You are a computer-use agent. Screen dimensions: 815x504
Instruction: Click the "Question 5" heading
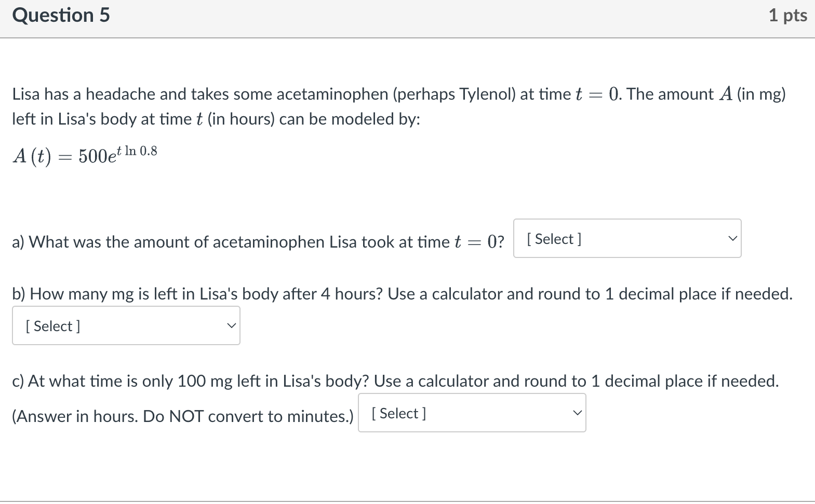tap(61, 16)
